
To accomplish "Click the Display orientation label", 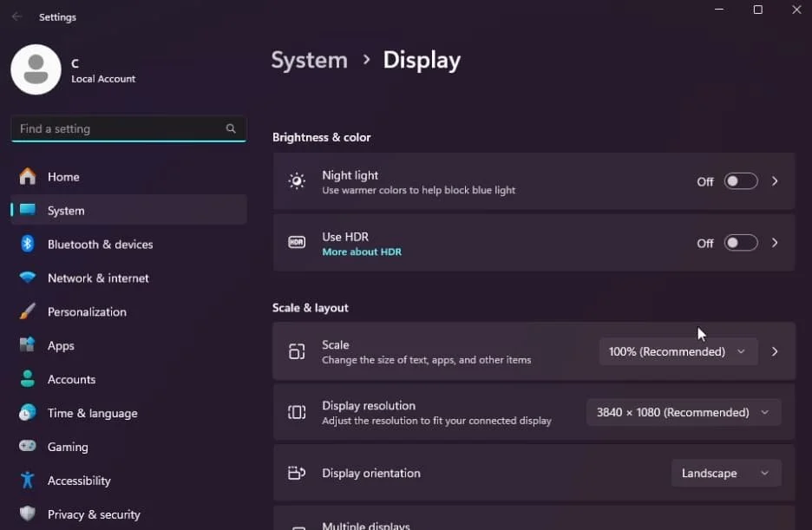I will click(371, 473).
